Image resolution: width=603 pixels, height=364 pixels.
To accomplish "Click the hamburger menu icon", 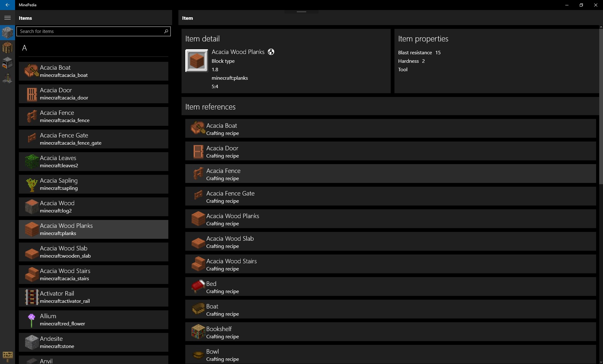I will click(x=7, y=18).
